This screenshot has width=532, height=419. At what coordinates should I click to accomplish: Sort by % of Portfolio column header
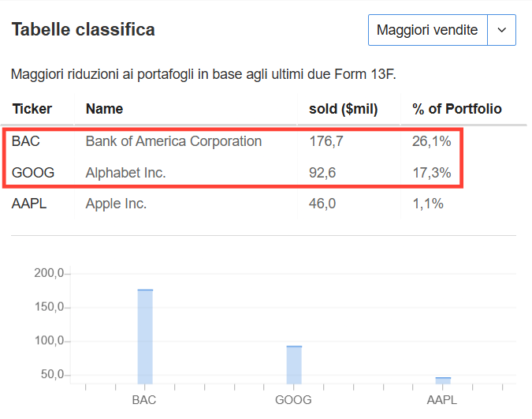(456, 109)
